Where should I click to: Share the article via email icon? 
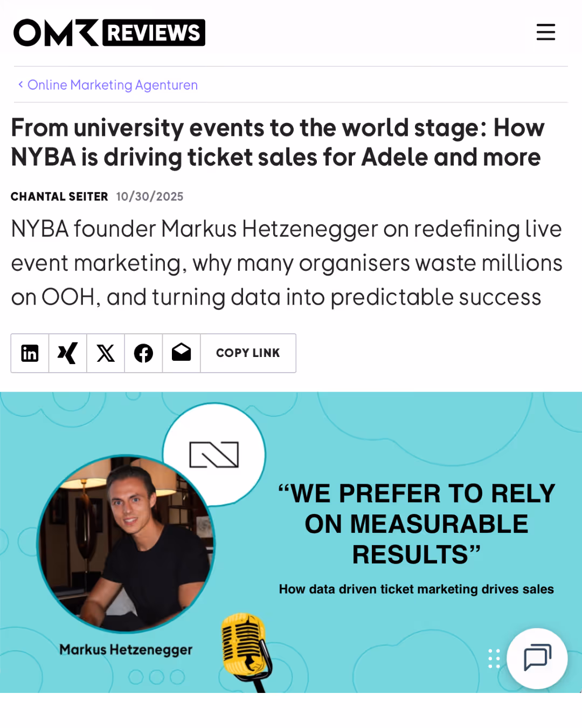(182, 353)
